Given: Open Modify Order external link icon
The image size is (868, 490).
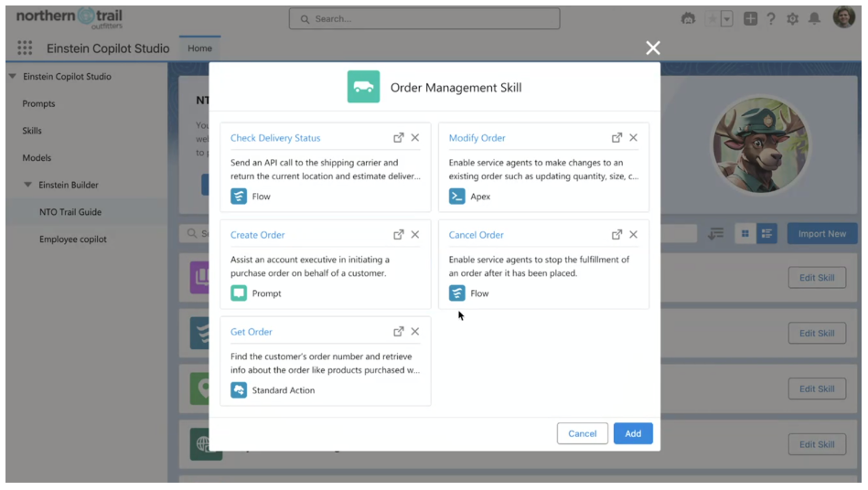Looking at the screenshot, I should pos(616,138).
